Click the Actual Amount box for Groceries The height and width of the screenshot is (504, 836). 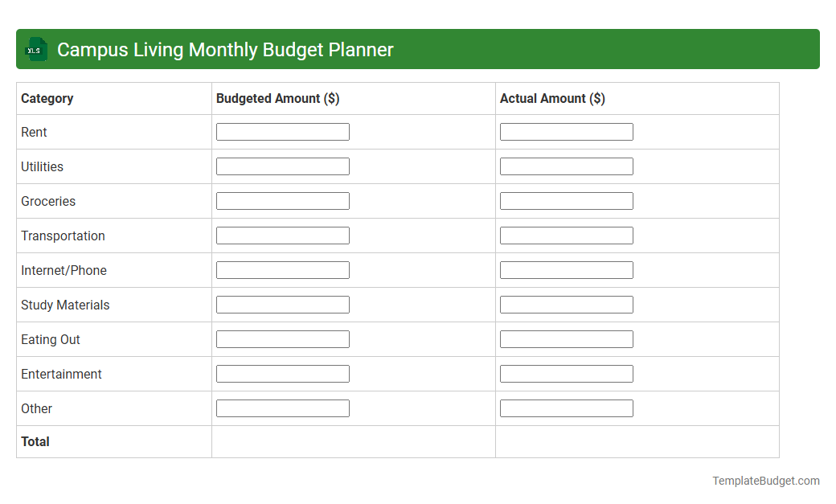(566, 200)
